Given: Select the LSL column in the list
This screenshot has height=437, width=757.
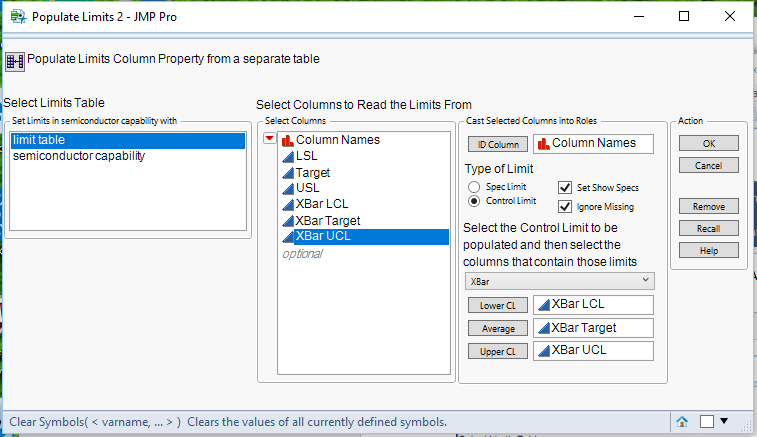Looking at the screenshot, I should 307,156.
